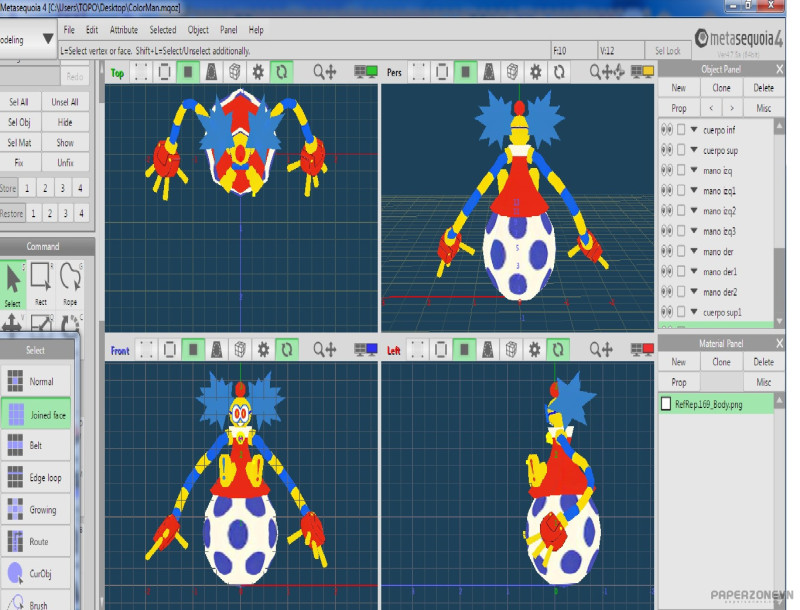Image resolution: width=800 pixels, height=610 pixels.
Task: Click the zoom/pan icon in Front view
Action: pyautogui.click(x=325, y=350)
